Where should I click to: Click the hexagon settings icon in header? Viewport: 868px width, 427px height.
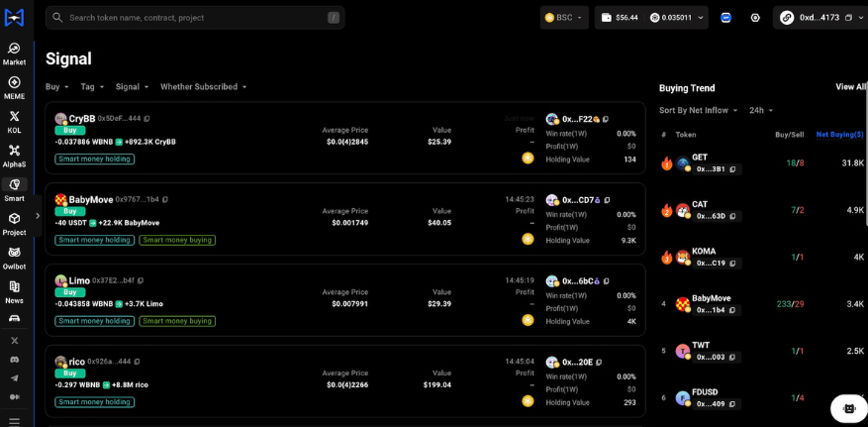click(755, 18)
